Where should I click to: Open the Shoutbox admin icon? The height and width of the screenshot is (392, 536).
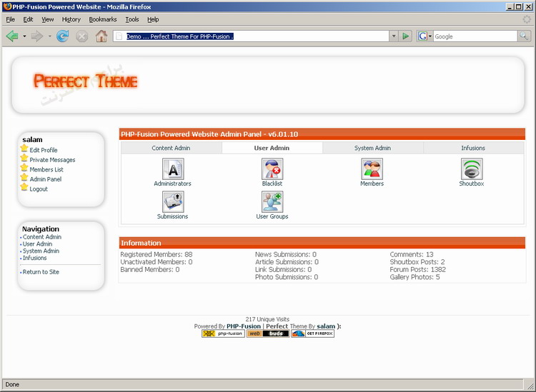pyautogui.click(x=472, y=169)
